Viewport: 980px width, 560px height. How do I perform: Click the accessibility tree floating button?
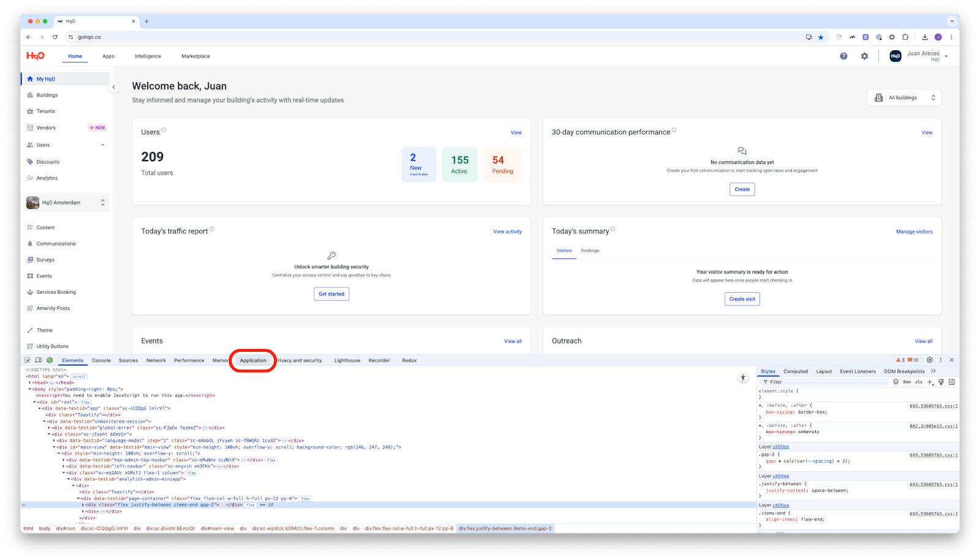743,378
